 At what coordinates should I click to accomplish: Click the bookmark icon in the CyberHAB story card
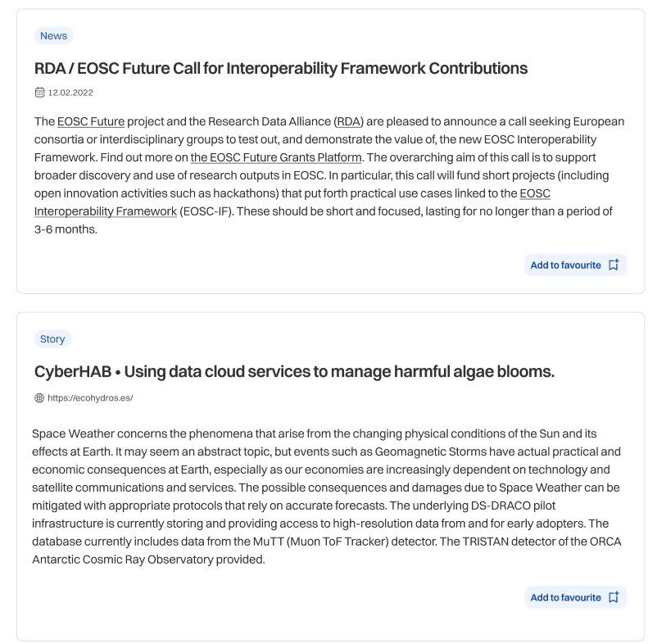tap(614, 596)
